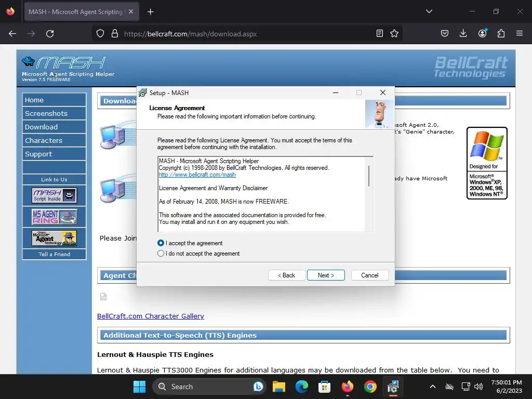Go back in Firefox

coord(12,34)
